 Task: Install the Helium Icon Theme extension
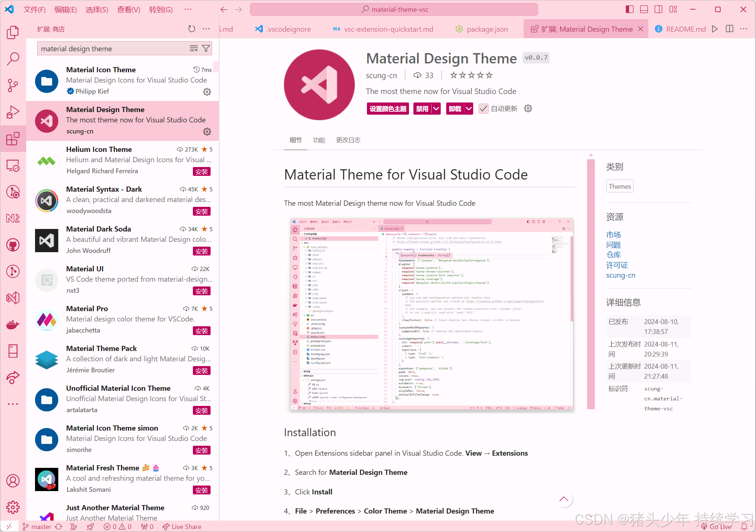pyautogui.click(x=202, y=171)
